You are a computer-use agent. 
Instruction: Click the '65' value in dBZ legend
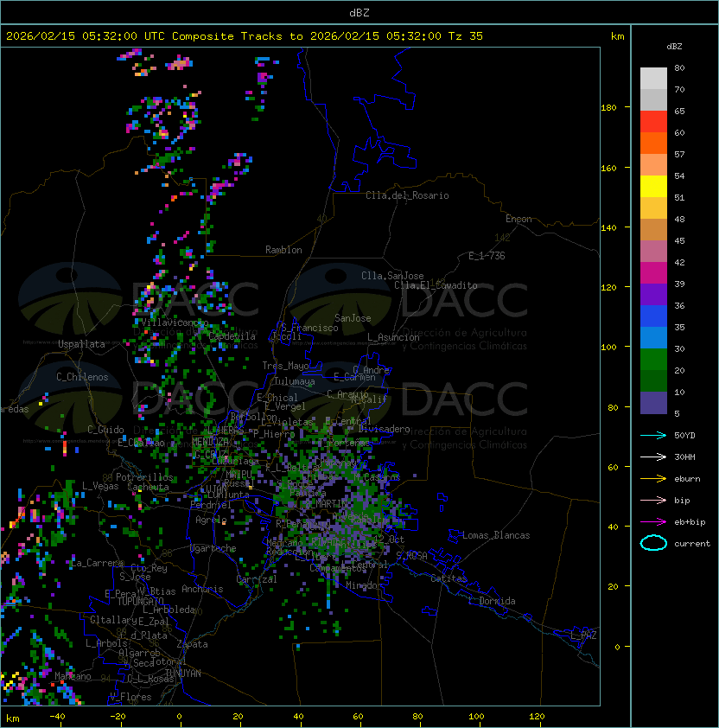pyautogui.click(x=679, y=111)
